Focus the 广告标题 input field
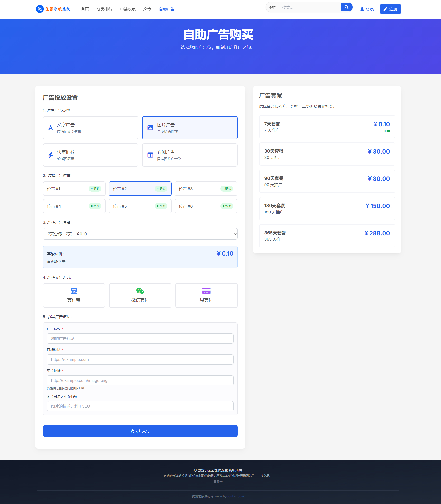The width and height of the screenshot is (441, 504). [x=140, y=339]
